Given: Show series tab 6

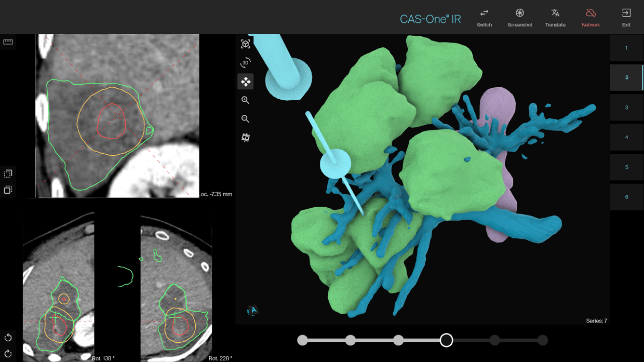Looking at the screenshot, I should coord(626,197).
